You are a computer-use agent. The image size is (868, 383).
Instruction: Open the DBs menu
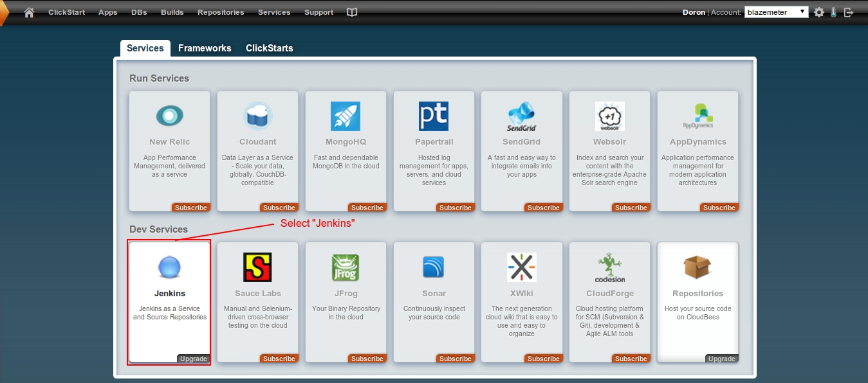coord(139,12)
